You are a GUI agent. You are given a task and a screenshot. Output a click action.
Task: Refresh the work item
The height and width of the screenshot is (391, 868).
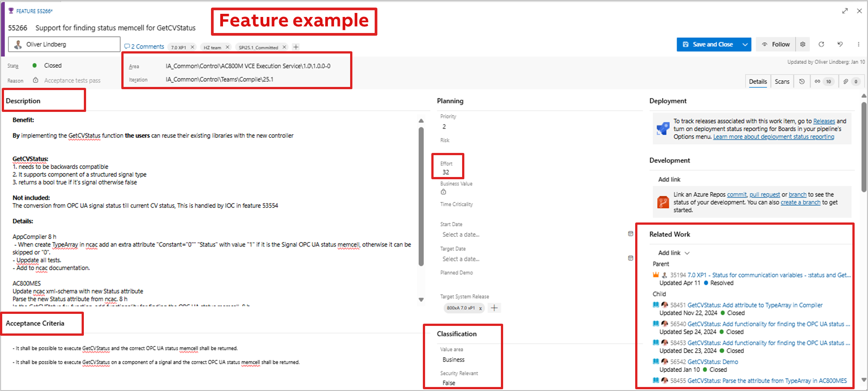pyautogui.click(x=821, y=44)
